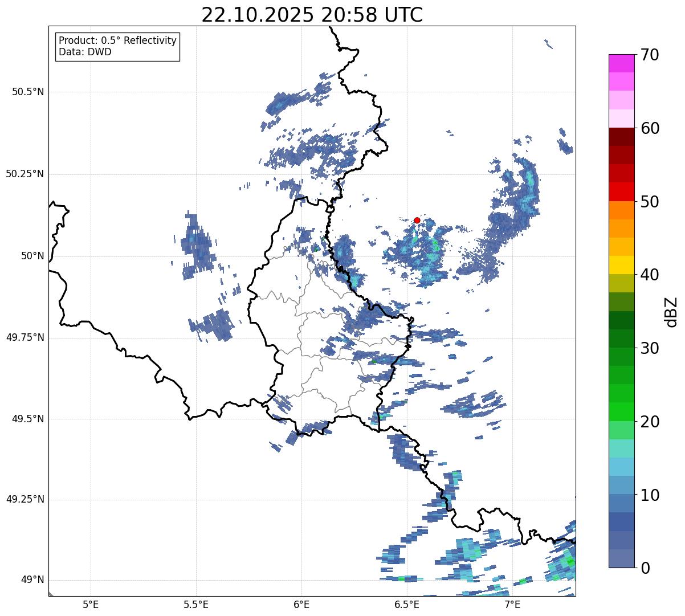Click latitude label 49°N
Screen dimensions: 685x616
32,580
